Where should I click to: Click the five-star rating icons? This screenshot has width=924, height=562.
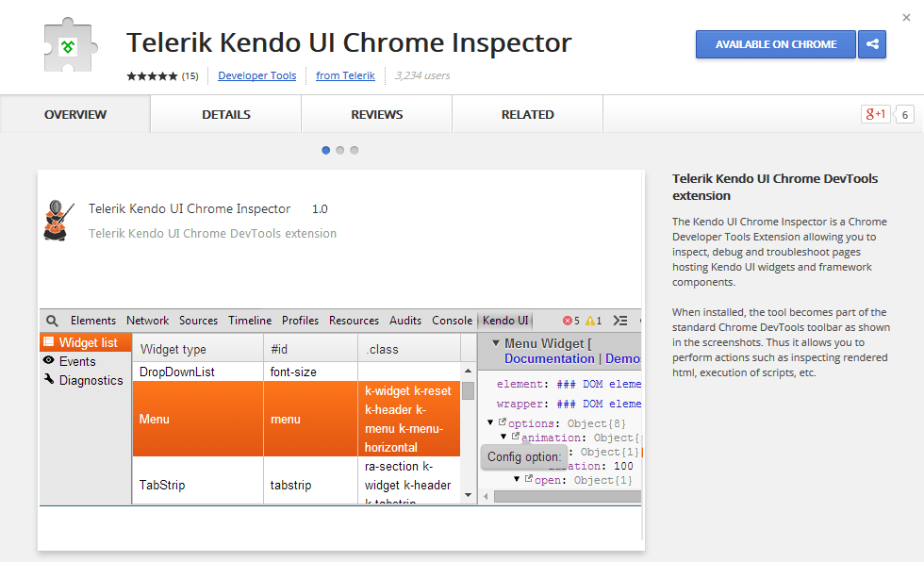[152, 75]
